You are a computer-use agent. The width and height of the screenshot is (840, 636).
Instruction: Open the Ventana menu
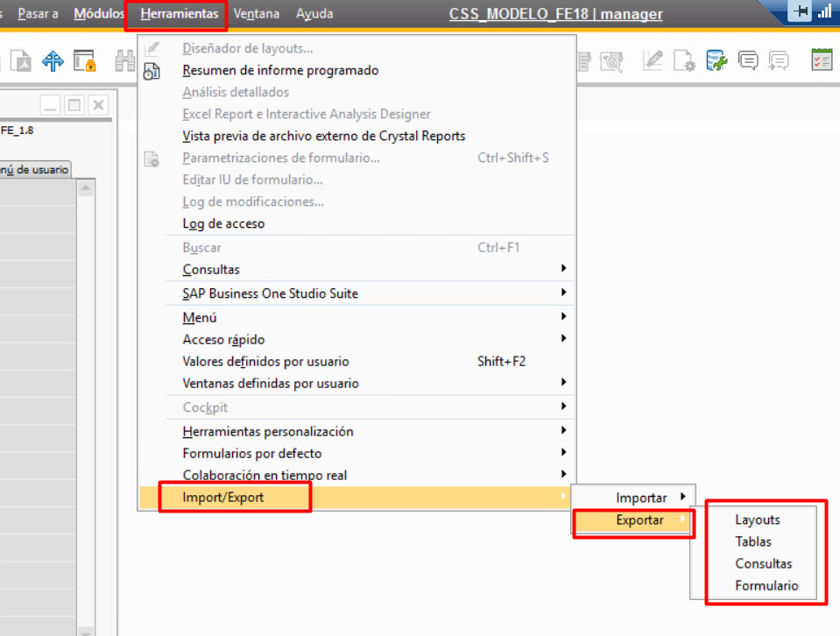(x=257, y=14)
